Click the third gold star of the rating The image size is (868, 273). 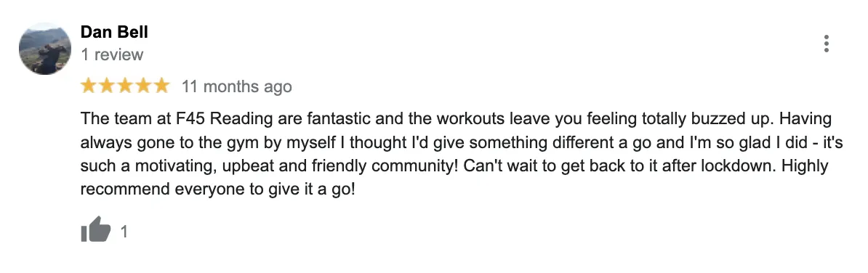point(125,86)
